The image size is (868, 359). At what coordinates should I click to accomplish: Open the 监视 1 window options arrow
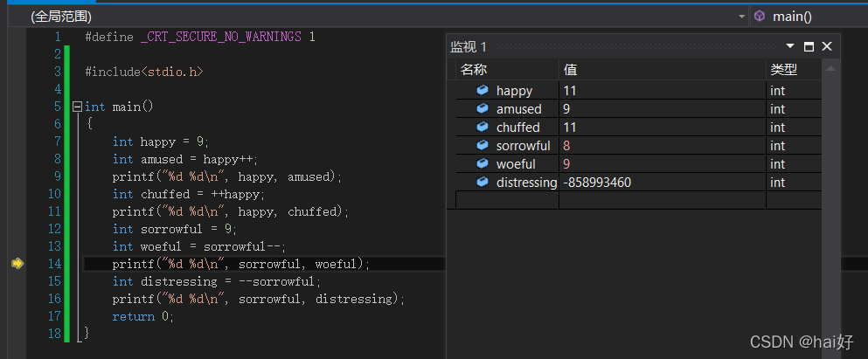790,46
